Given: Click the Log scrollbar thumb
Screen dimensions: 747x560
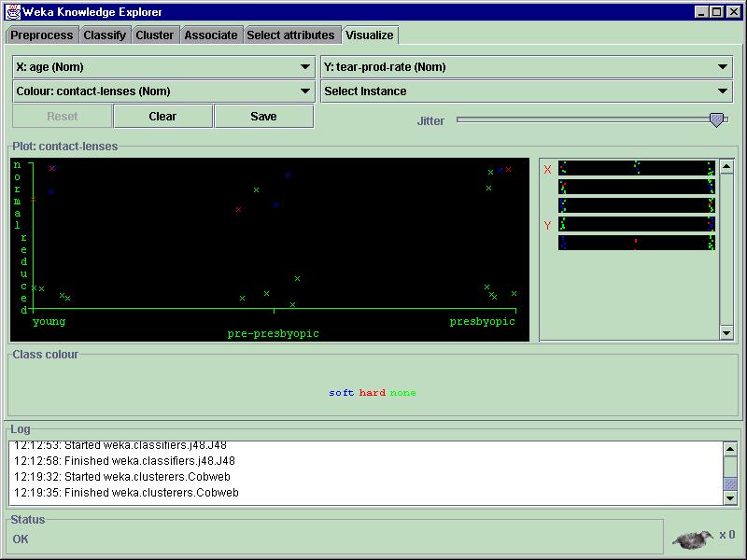Looking at the screenshot, I should [730, 484].
